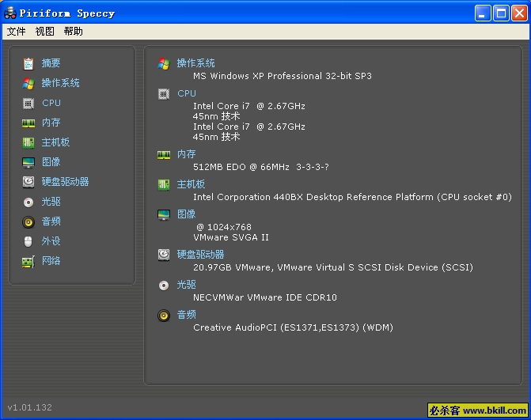Open the motherboard icon in sidebar
This screenshot has width=531, height=420.
(28, 142)
